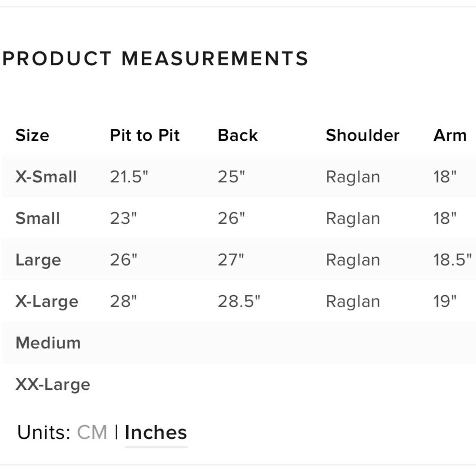476x476 pixels.
Task: Select the XX-Large size row label
Action: [53, 384]
